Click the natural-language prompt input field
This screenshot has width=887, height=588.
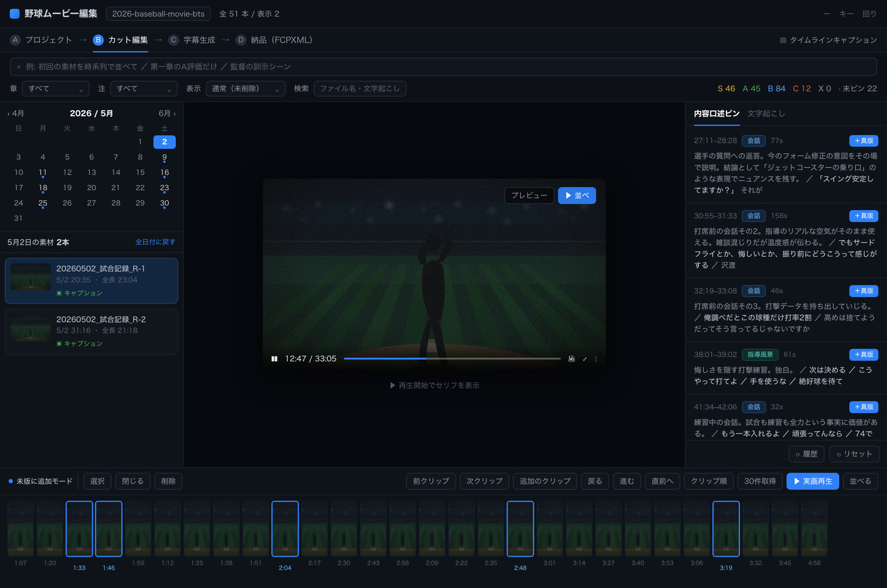443,67
